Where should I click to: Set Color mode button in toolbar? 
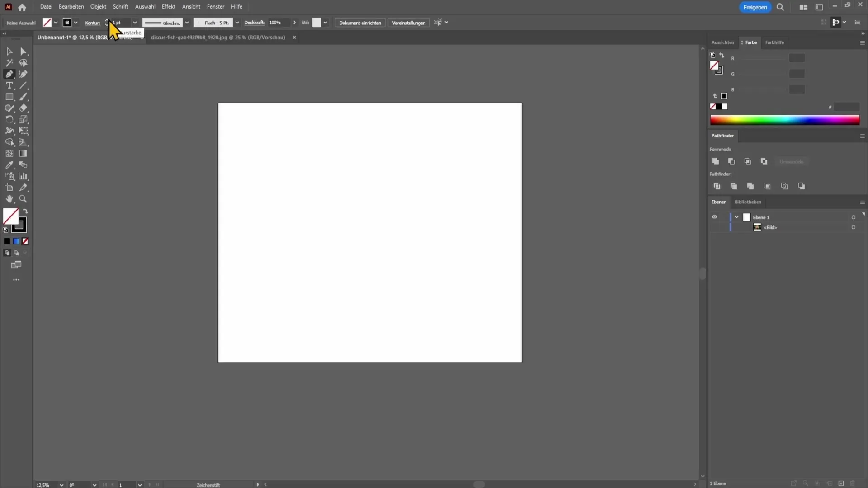(7, 241)
